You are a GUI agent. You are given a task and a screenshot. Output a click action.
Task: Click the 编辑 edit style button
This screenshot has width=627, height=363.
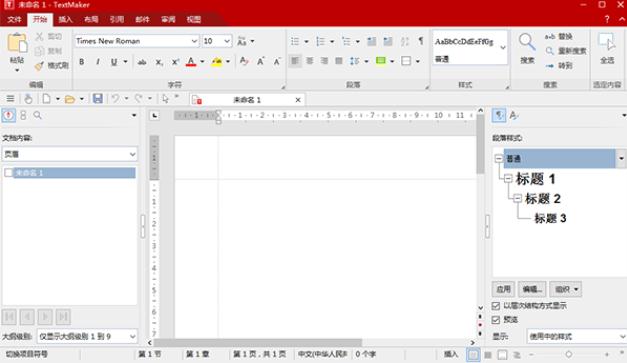[x=532, y=289]
